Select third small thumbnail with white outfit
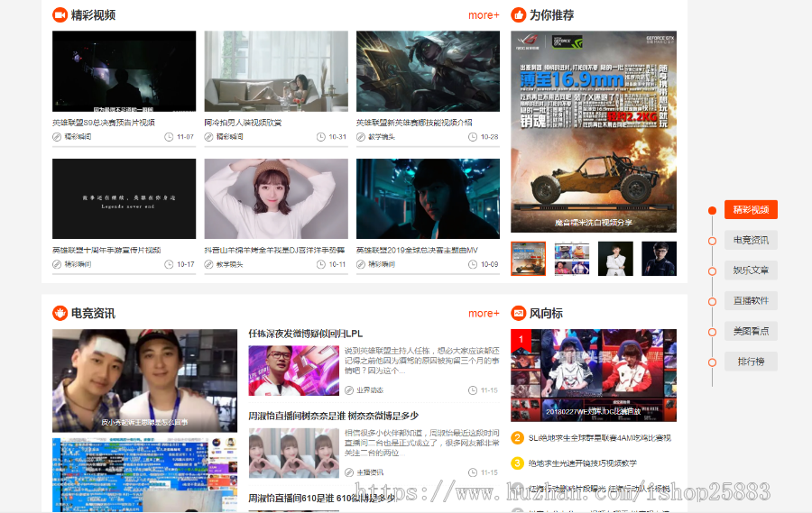The image size is (812, 513). (x=615, y=259)
